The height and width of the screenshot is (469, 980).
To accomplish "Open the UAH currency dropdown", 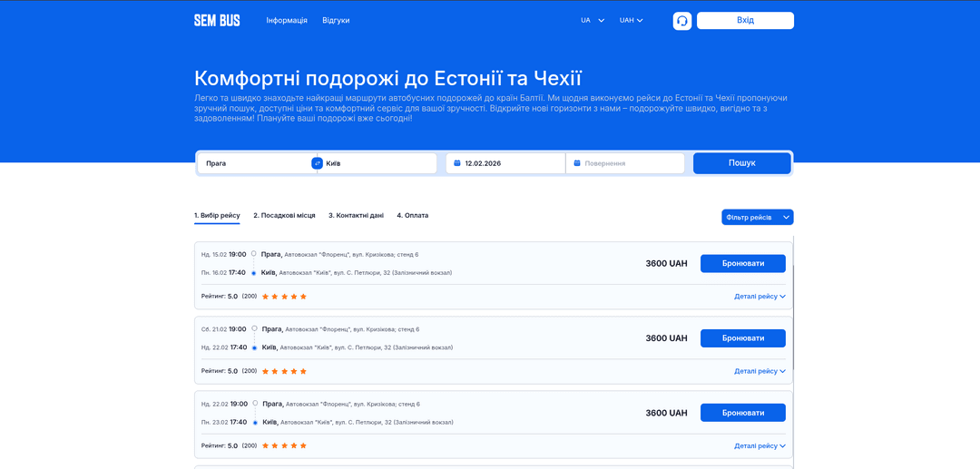I will (x=631, y=20).
